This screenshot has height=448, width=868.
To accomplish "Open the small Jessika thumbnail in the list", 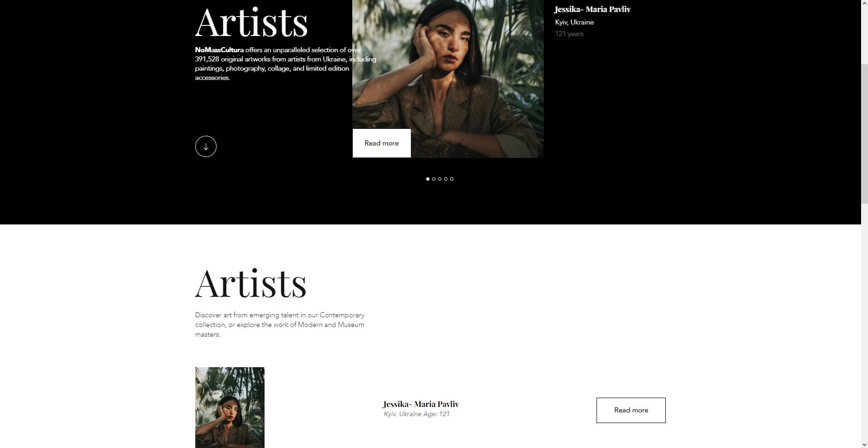I will (230, 407).
